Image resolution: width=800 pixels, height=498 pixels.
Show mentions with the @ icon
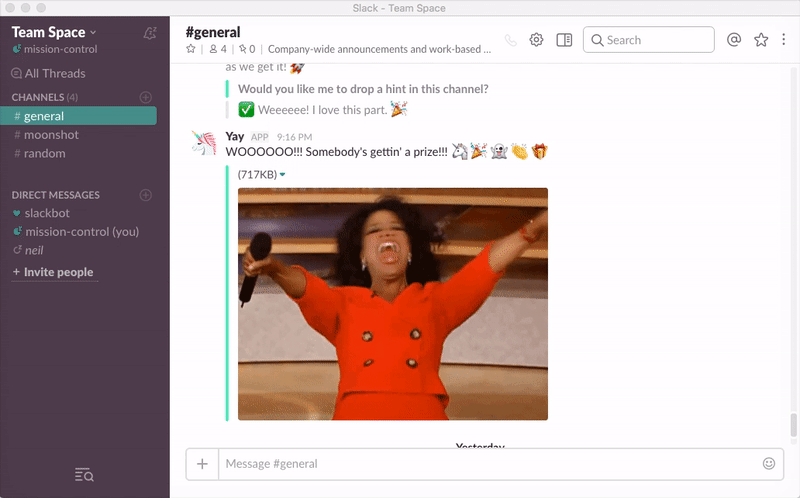[734, 39]
